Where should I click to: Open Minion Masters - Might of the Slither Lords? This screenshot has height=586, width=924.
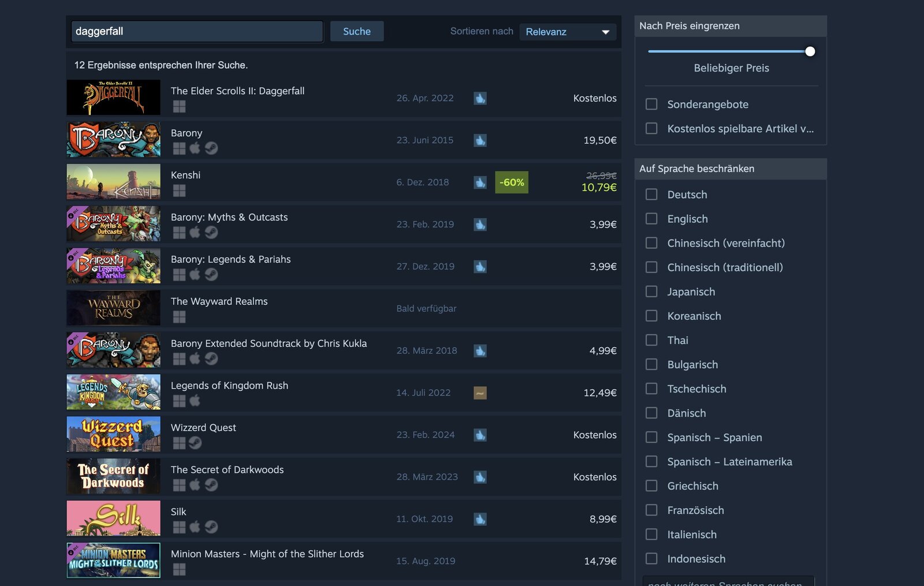pyautogui.click(x=267, y=554)
